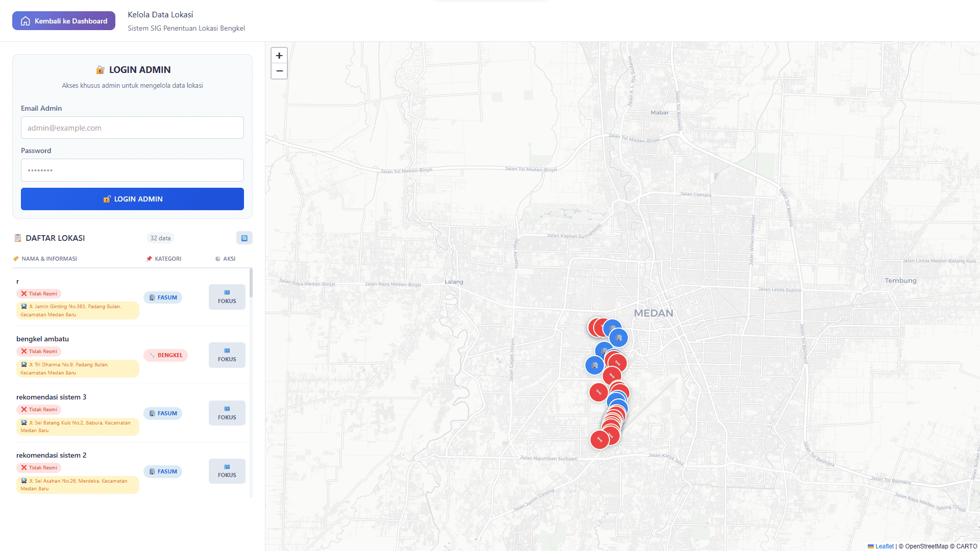Focus map on rekomendasi sistem 2

coord(227,471)
